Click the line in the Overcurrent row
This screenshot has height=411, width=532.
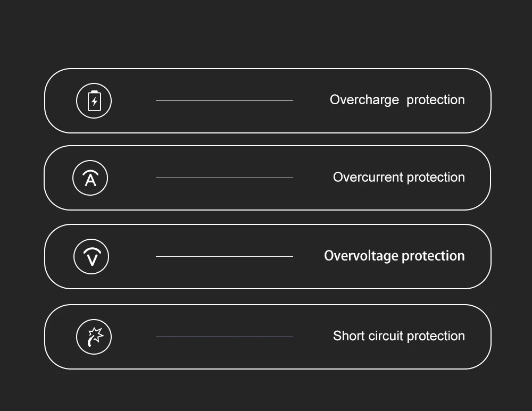pyautogui.click(x=225, y=178)
